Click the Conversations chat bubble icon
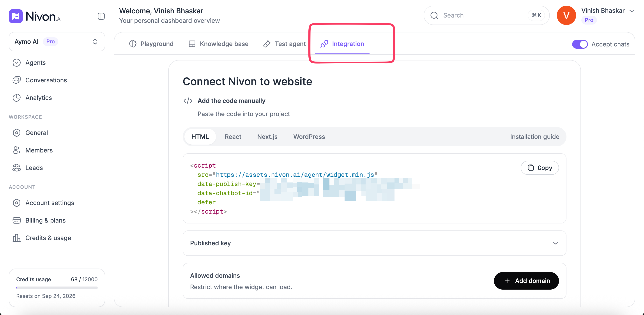Viewport: 644px width, 315px height. 16,80
